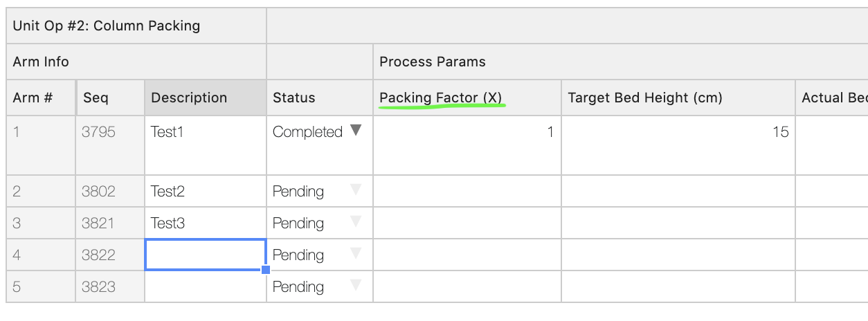
Task: Click the Seq cell 3795
Action: pyautogui.click(x=110, y=145)
